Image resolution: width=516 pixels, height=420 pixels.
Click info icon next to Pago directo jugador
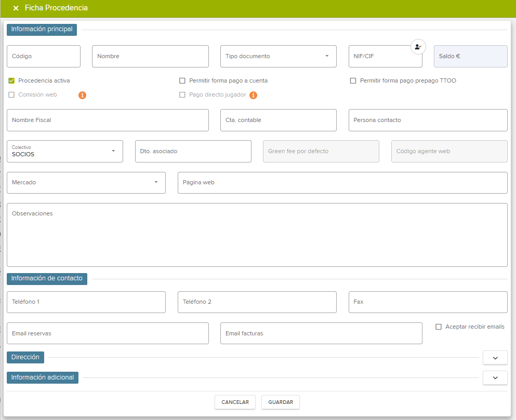(253, 95)
